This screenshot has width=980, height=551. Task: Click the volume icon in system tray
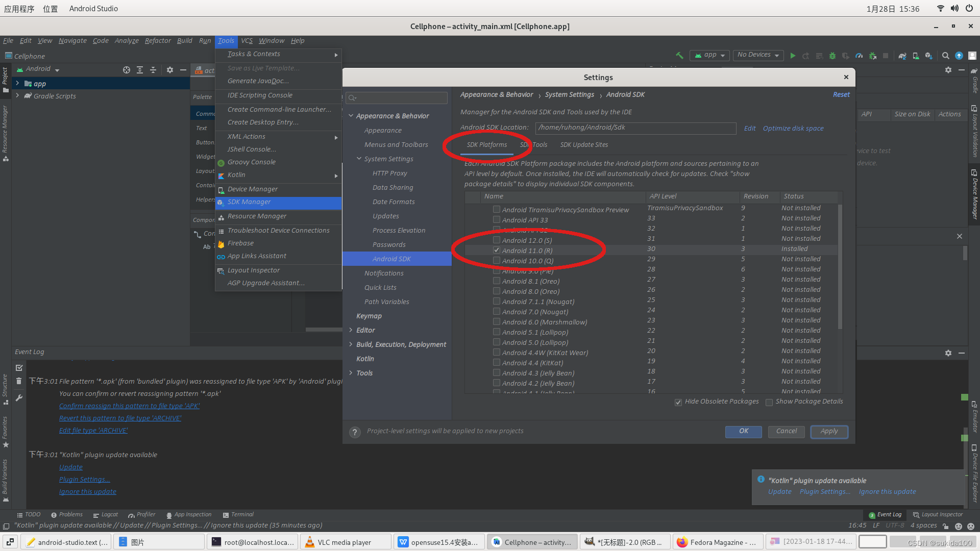coord(954,9)
